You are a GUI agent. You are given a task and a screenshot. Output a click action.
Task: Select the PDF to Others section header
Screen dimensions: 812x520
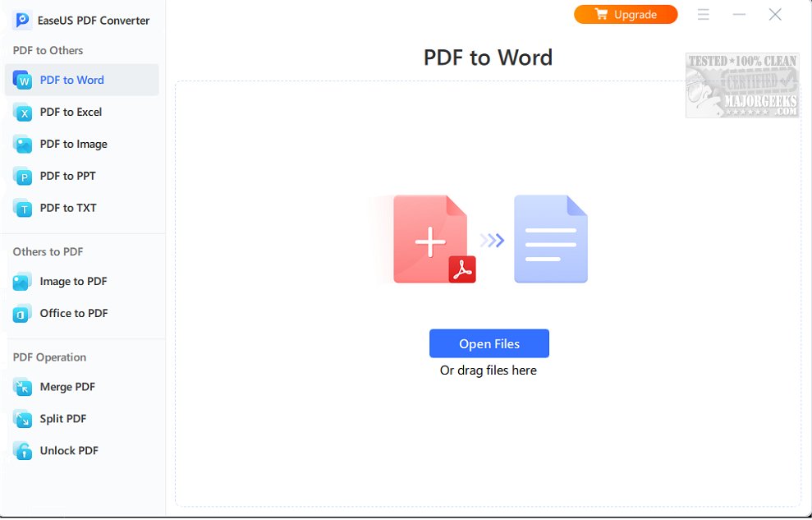pyautogui.click(x=47, y=50)
